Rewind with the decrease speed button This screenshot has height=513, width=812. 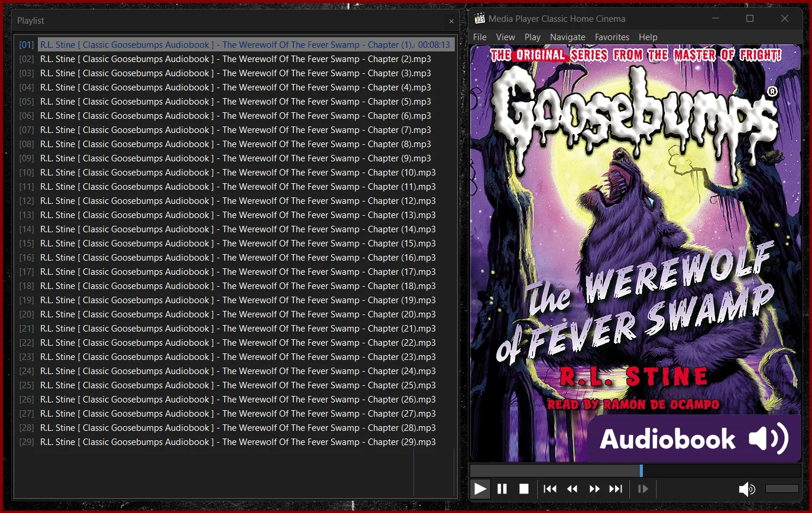572,489
